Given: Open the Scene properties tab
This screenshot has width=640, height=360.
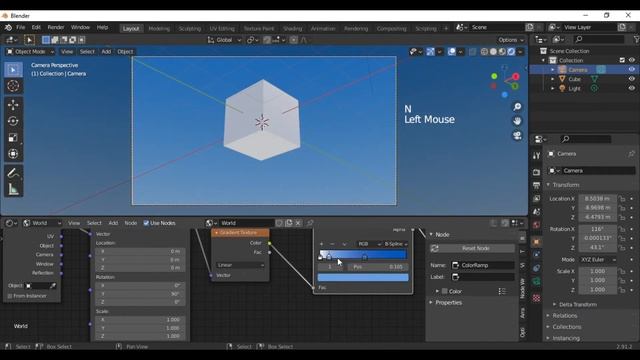Looking at the screenshot, I should [536, 212].
